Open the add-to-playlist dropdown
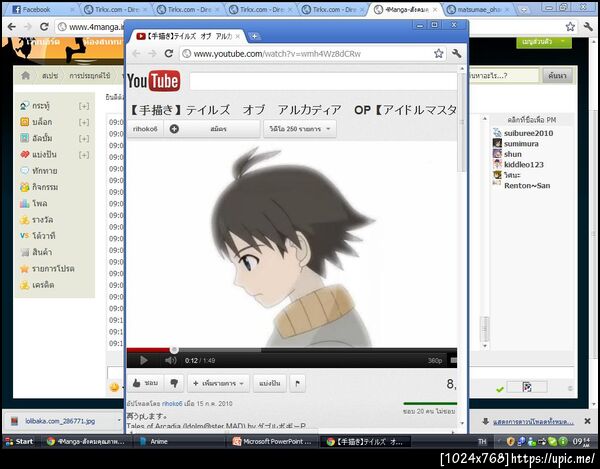The width and height of the screenshot is (600, 469). pyautogui.click(x=218, y=383)
